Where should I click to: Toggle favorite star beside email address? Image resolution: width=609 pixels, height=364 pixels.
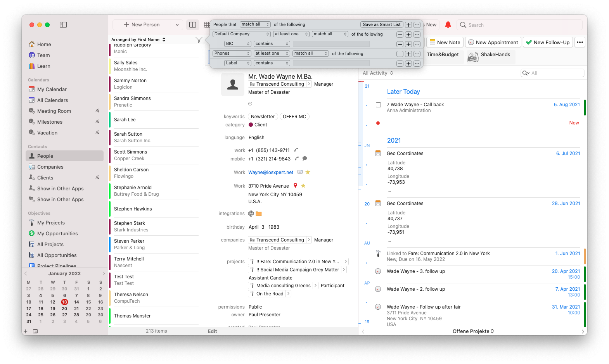pos(308,172)
